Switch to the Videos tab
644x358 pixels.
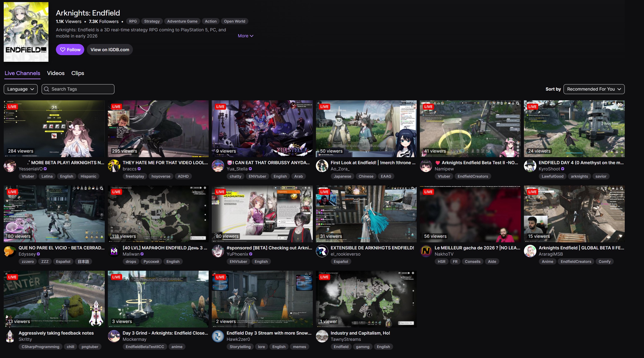click(55, 73)
